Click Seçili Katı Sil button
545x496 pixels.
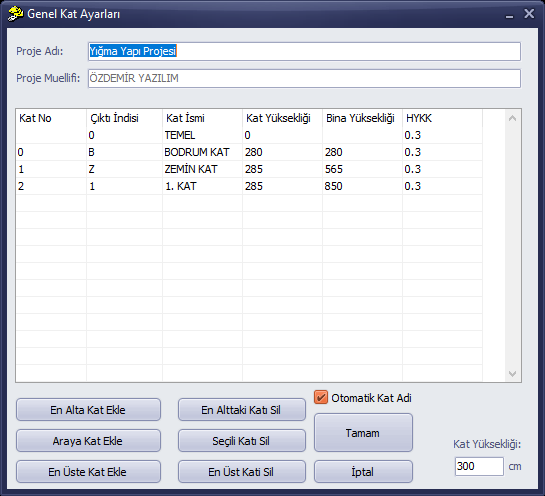click(242, 441)
